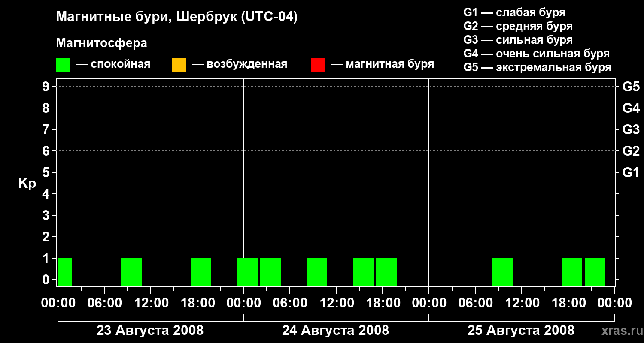Click the 00:00 label starting 23 Августа

tap(58, 303)
